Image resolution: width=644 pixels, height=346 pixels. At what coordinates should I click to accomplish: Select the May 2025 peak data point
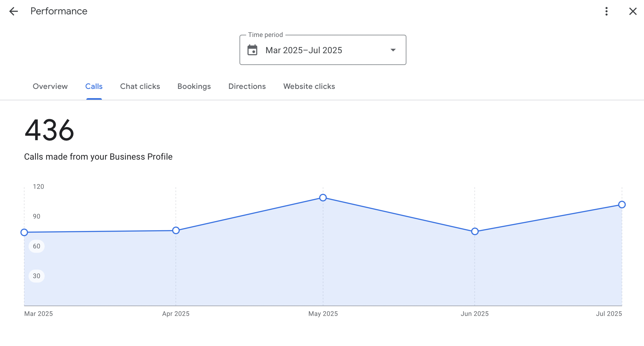pyautogui.click(x=323, y=198)
